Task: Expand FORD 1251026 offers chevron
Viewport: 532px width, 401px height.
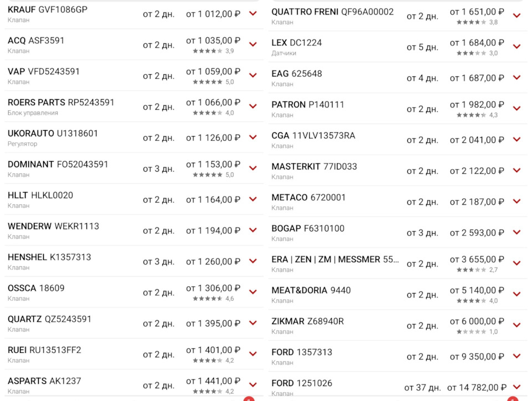Action: [517, 387]
